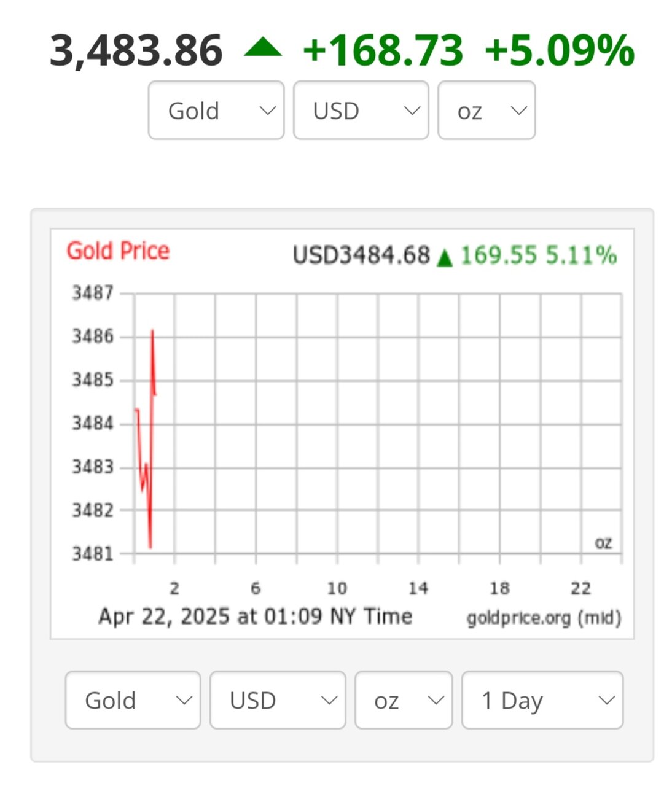This screenshot has width=672, height=786.
Task: Click the USD3484.68 chart price readout
Action: (x=361, y=255)
